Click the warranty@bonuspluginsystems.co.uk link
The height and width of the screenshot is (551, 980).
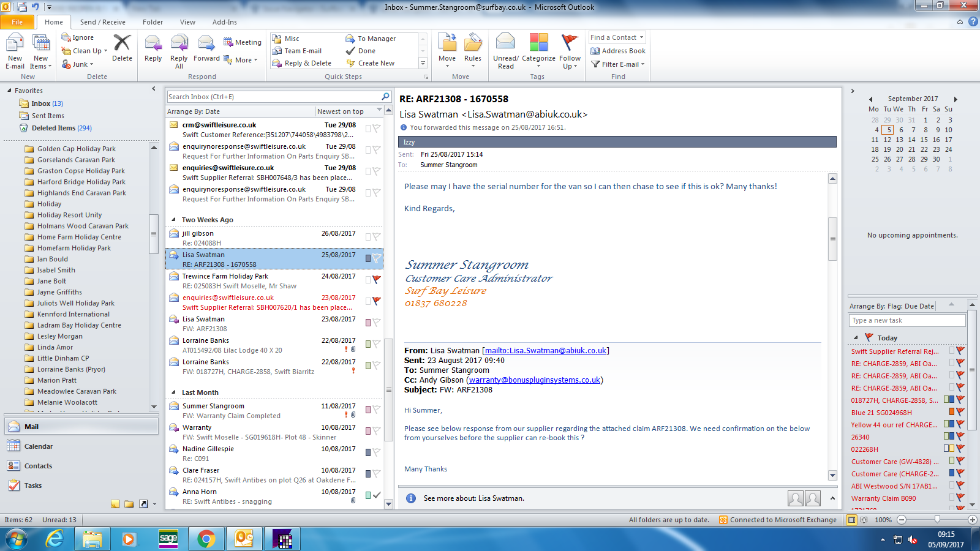coord(535,380)
